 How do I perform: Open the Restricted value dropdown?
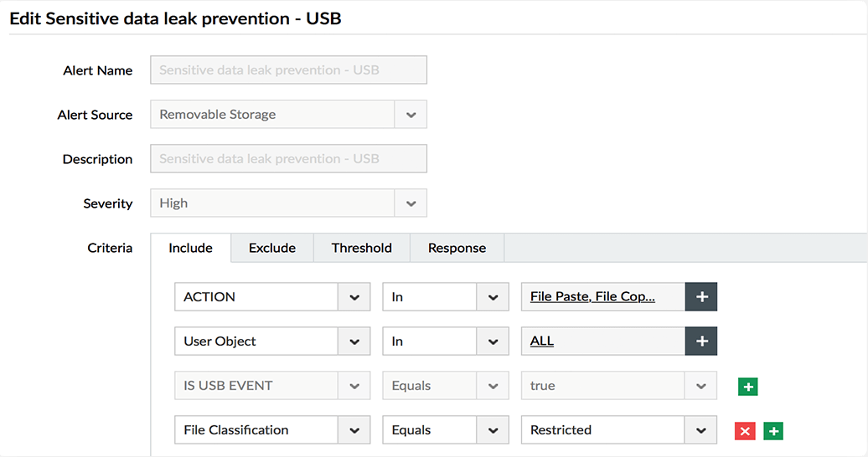click(x=700, y=430)
